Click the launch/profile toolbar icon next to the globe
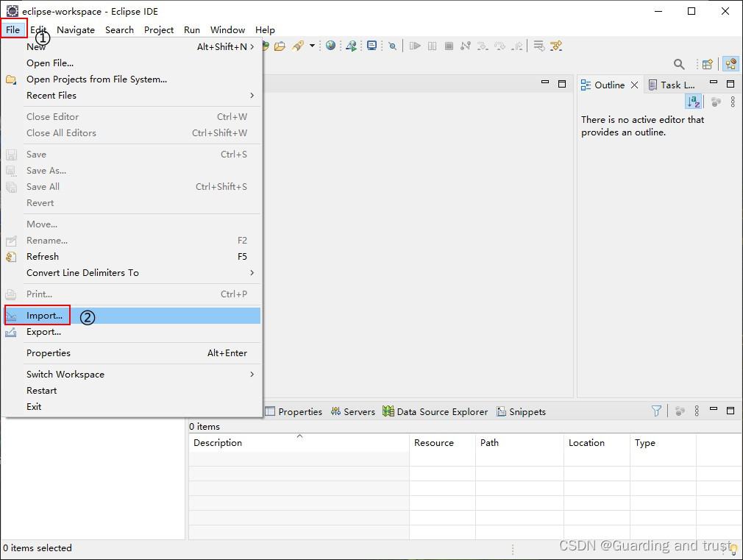 (x=351, y=46)
